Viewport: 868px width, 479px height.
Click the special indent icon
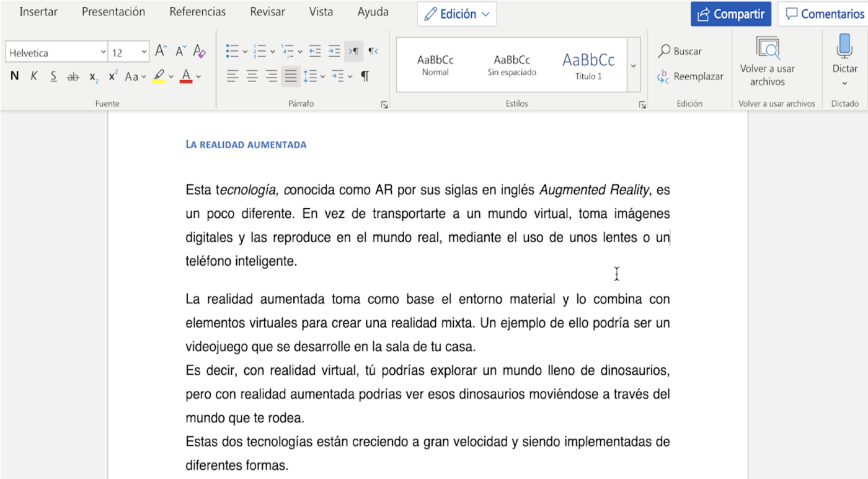[338, 76]
